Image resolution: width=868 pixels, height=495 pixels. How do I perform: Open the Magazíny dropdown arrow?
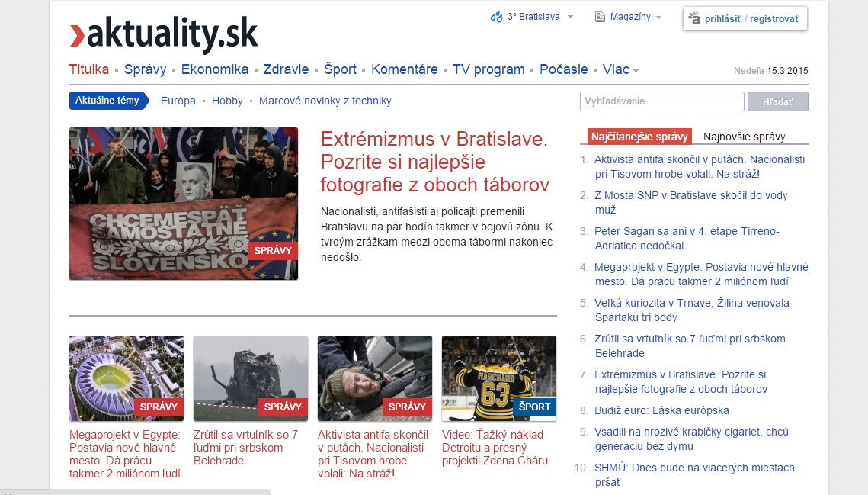coord(658,17)
